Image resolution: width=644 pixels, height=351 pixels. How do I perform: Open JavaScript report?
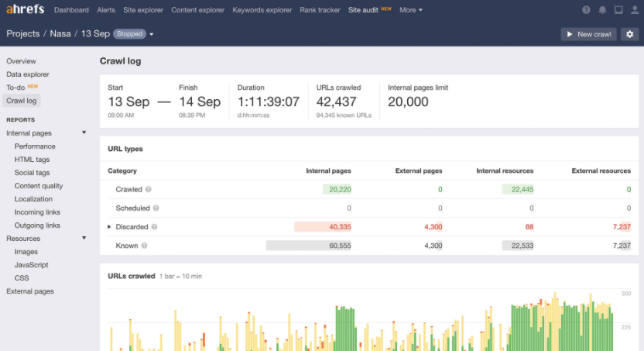tap(31, 265)
